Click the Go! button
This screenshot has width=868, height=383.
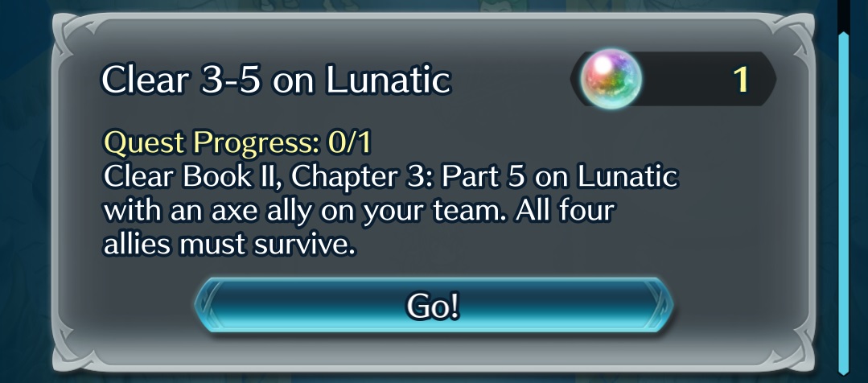(x=434, y=306)
